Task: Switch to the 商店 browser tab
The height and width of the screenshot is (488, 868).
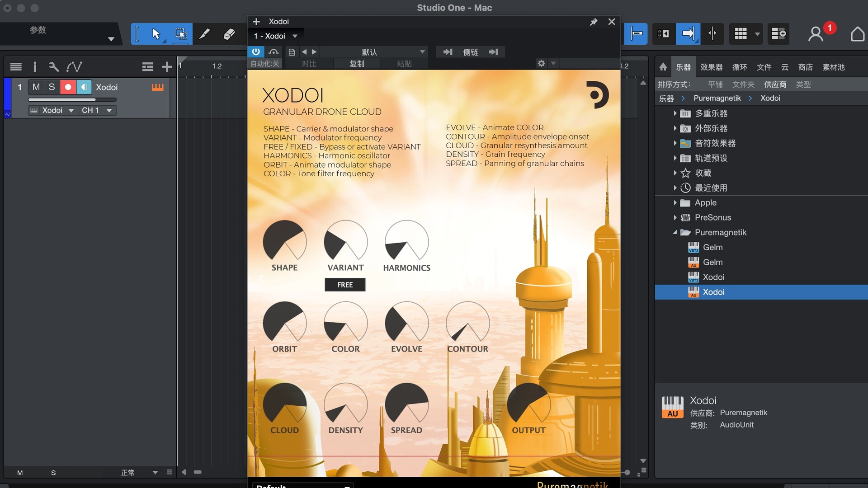Action: tap(805, 67)
